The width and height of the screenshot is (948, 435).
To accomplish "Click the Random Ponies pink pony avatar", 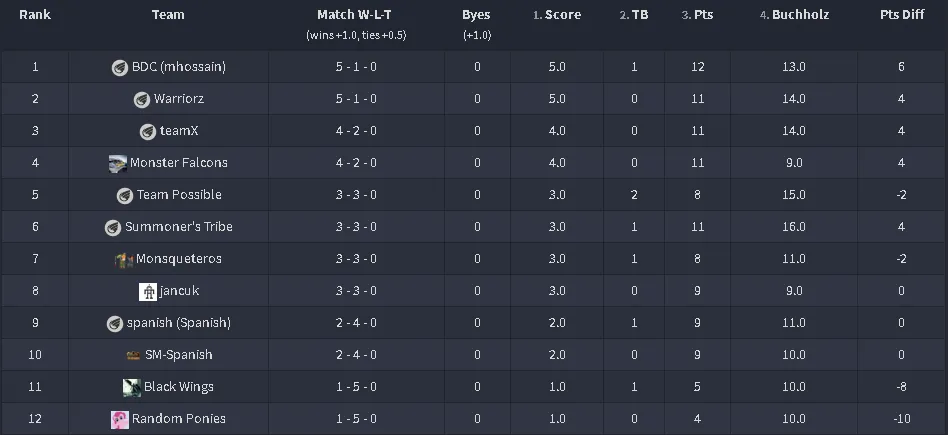I will point(120,419).
